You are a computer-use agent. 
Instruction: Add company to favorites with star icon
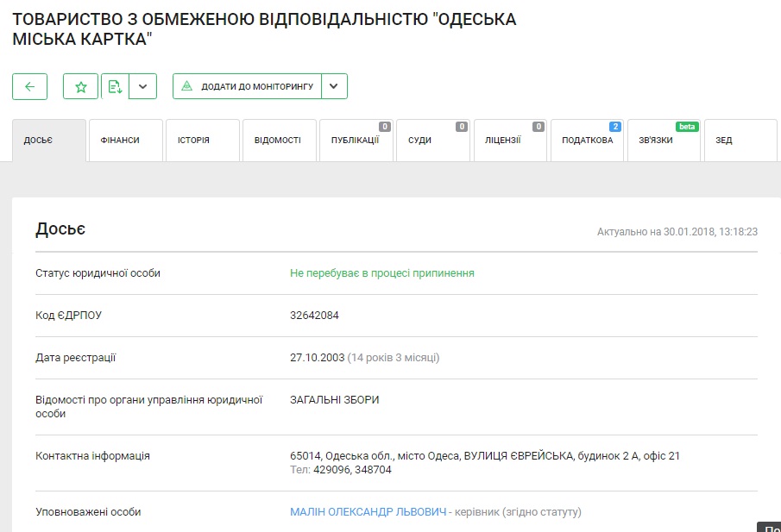[80, 86]
